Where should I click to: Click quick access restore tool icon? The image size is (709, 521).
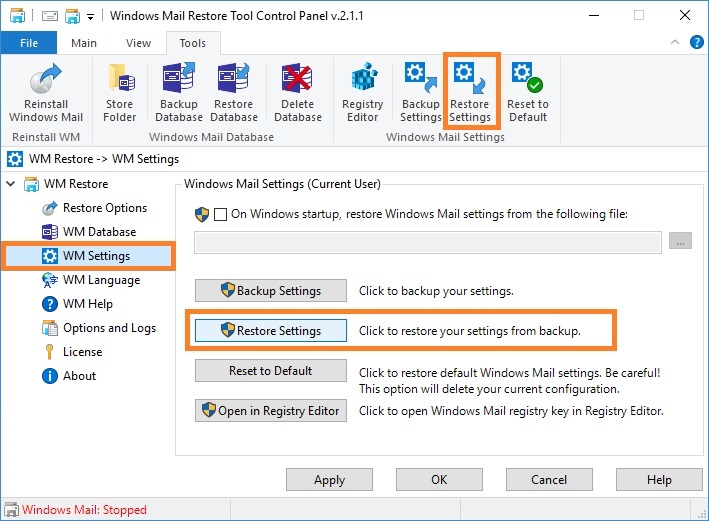point(72,16)
